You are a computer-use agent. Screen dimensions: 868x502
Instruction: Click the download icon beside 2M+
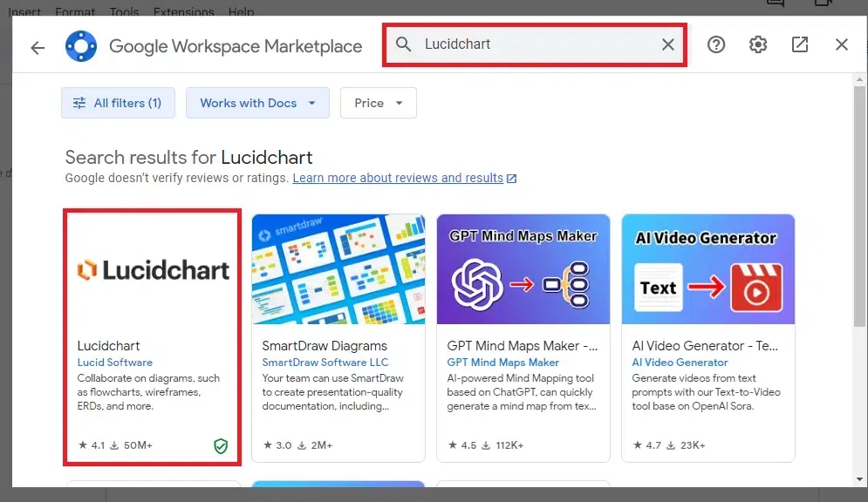302,445
